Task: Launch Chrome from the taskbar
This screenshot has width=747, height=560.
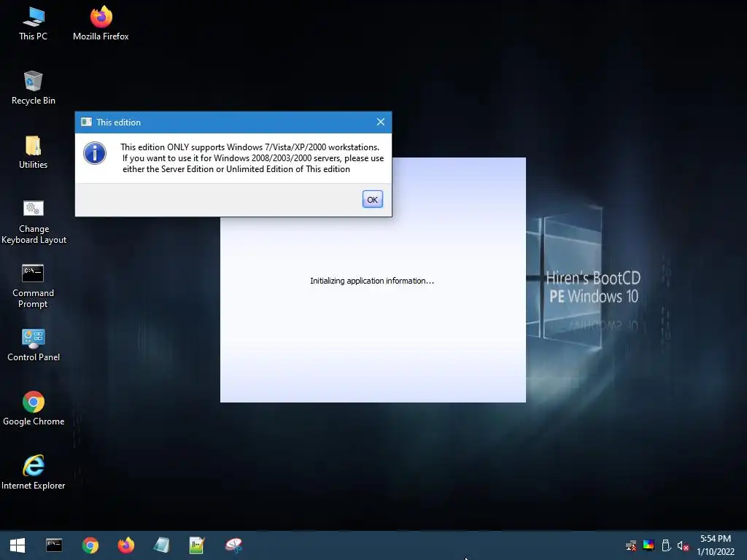Action: tap(90, 545)
